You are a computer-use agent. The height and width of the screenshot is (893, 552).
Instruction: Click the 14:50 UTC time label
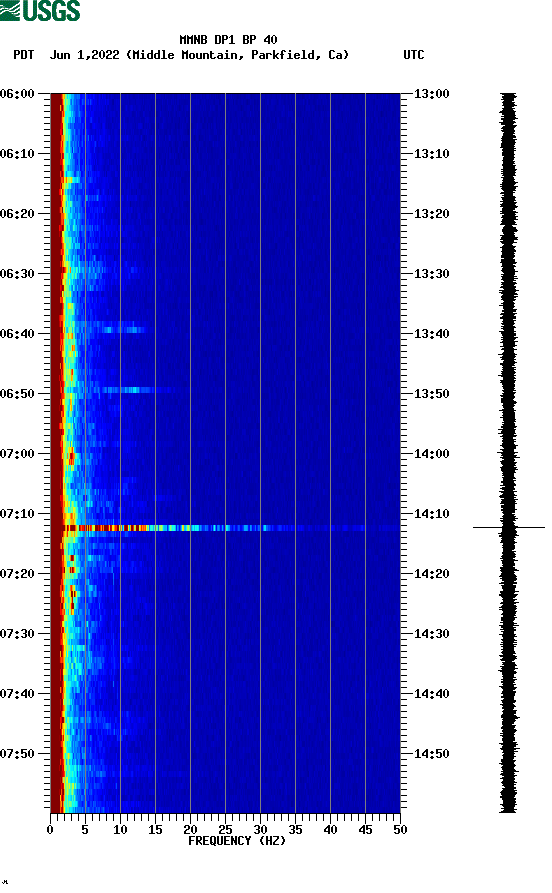(x=431, y=753)
